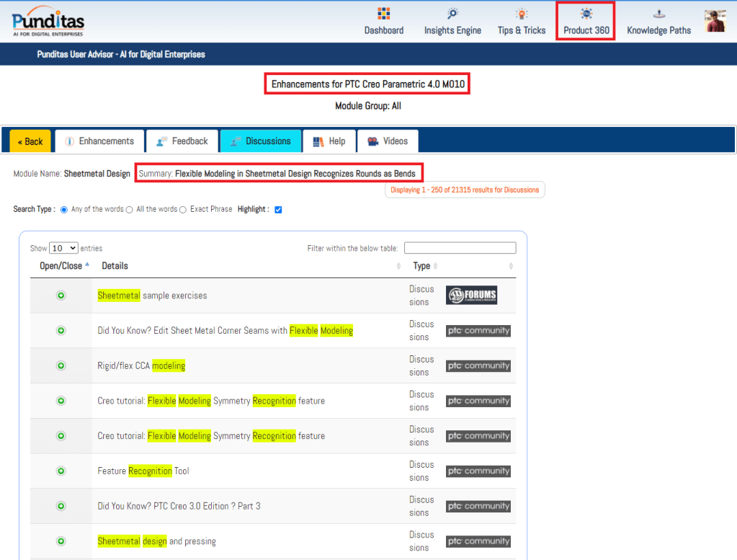The width and height of the screenshot is (737, 560).
Task: Click the Tips & Tricks lightbulb icon
Action: tap(522, 14)
